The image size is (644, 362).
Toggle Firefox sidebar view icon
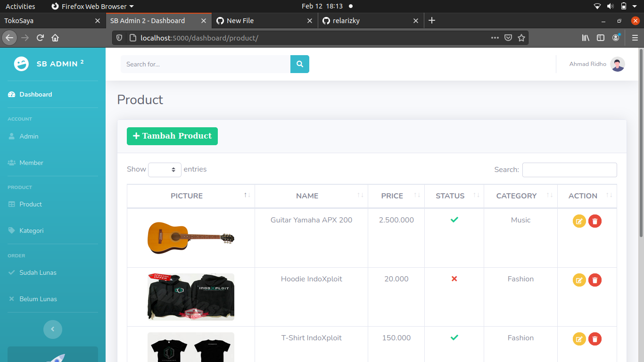click(x=601, y=38)
